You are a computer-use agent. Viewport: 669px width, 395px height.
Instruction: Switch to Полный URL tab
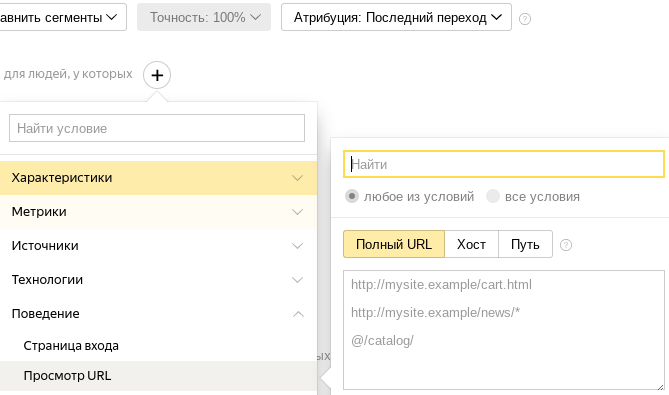pos(394,244)
